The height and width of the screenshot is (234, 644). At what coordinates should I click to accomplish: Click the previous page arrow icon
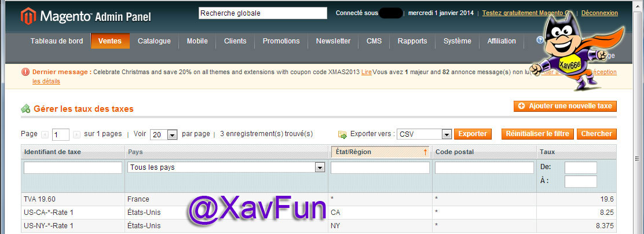pos(45,134)
